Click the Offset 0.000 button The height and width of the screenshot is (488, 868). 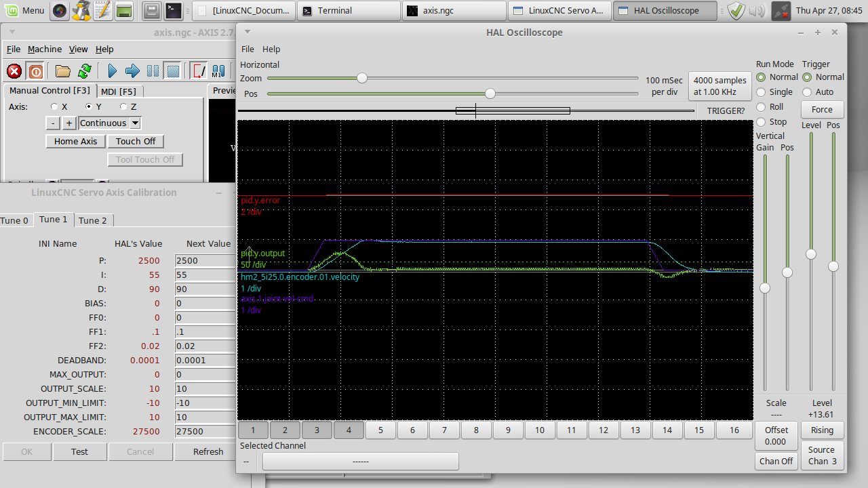tap(776, 436)
